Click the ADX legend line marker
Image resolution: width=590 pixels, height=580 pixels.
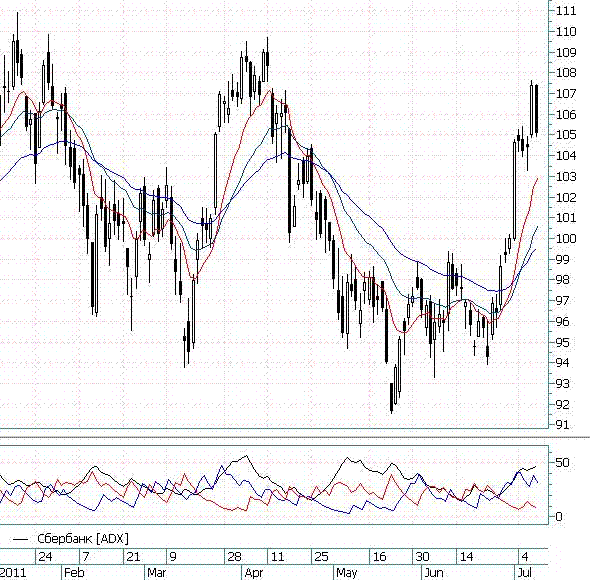(x=20, y=539)
